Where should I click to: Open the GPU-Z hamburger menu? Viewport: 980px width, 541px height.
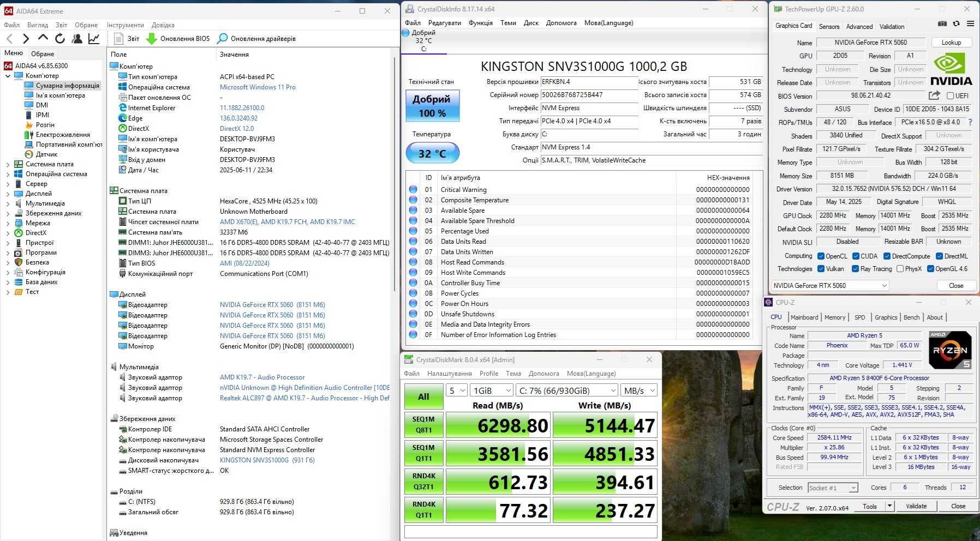970,24
